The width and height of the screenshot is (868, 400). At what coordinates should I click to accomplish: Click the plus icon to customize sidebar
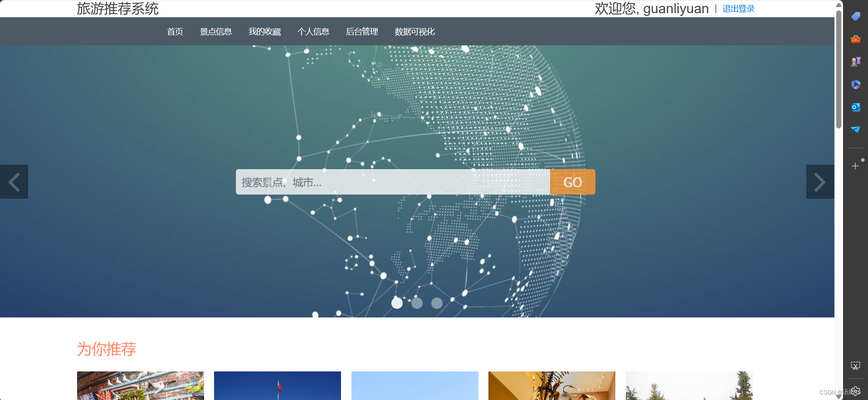click(855, 166)
